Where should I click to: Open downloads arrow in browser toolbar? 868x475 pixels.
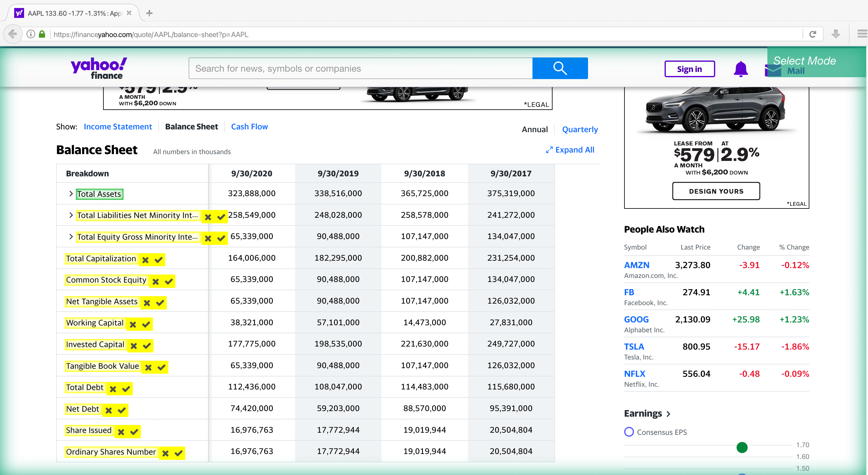click(836, 34)
